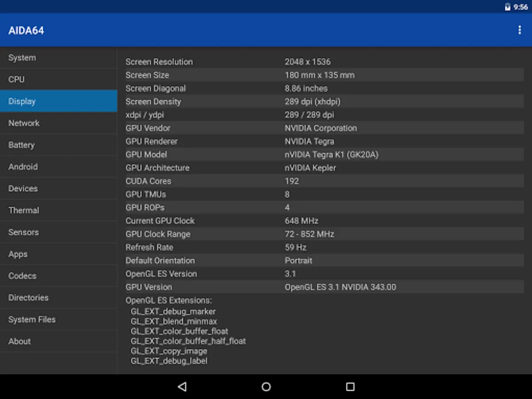The image size is (532, 399).
Task: Open the About section
Action: coord(59,341)
